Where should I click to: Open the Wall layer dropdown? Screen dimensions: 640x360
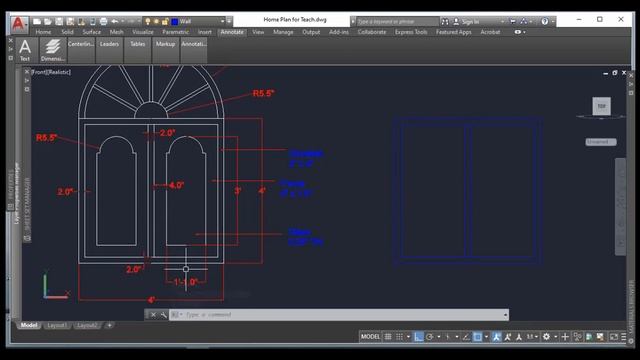(x=223, y=21)
